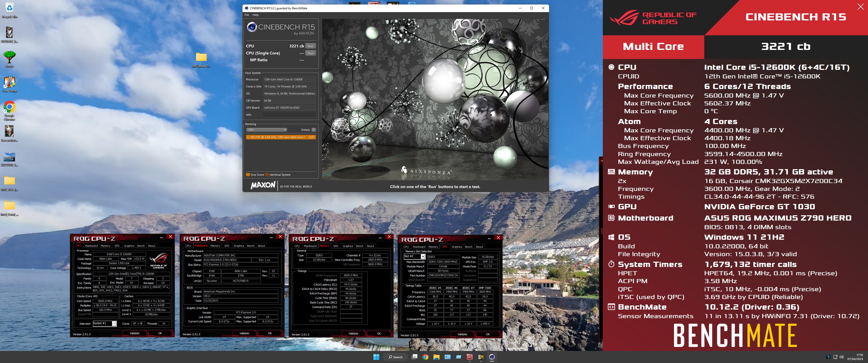Switch to About tab in fourth CPU-Z window
The height and width of the screenshot is (363, 868).
[479, 247]
